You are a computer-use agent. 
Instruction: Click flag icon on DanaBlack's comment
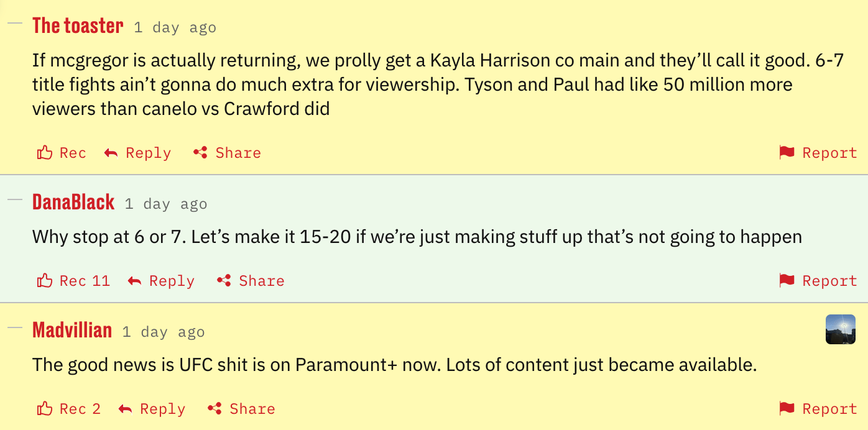787,281
